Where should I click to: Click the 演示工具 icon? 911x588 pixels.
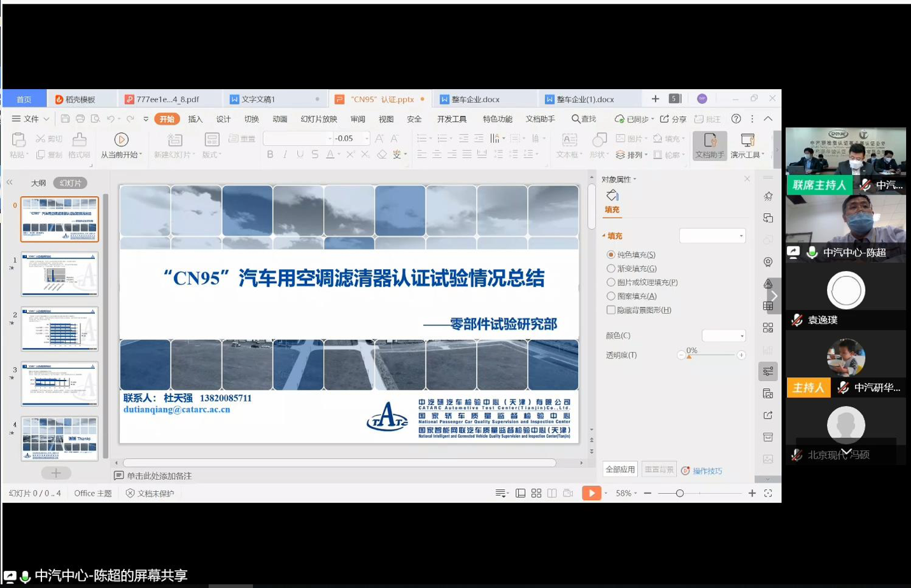[x=747, y=140]
